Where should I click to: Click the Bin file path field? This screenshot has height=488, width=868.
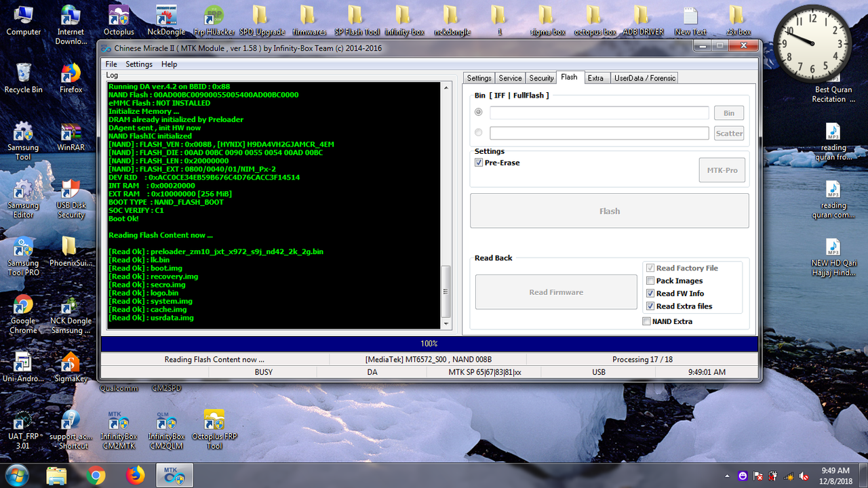pos(599,113)
